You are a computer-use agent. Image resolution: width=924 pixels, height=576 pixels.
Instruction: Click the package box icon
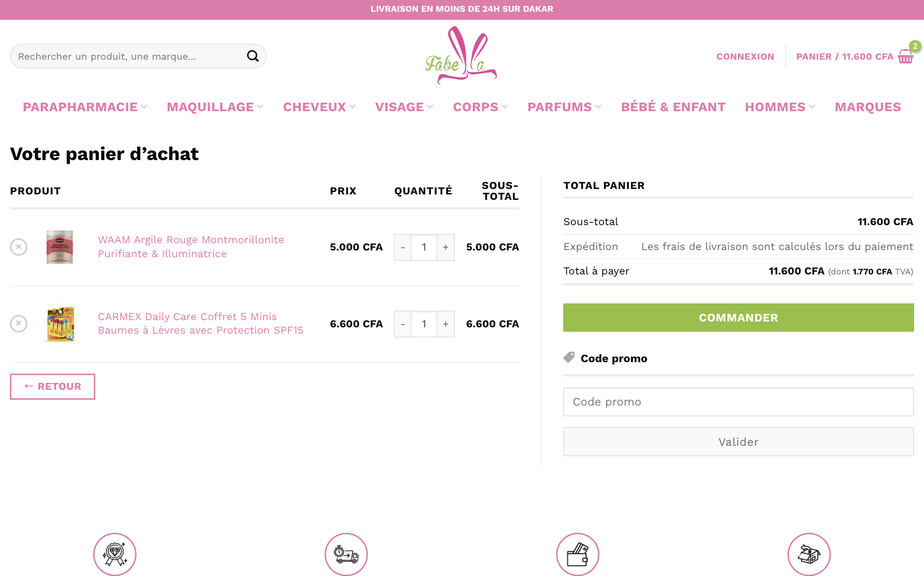coord(809,554)
